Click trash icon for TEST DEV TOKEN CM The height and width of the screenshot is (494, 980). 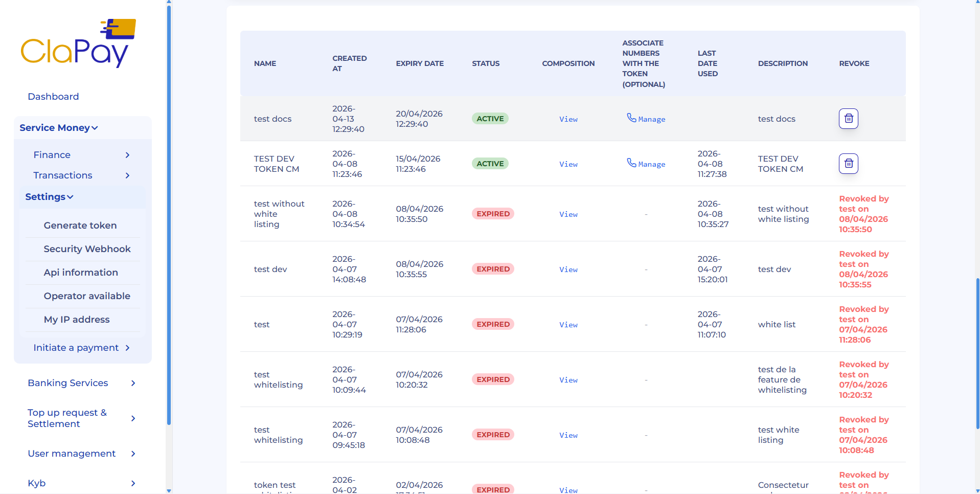click(x=848, y=164)
